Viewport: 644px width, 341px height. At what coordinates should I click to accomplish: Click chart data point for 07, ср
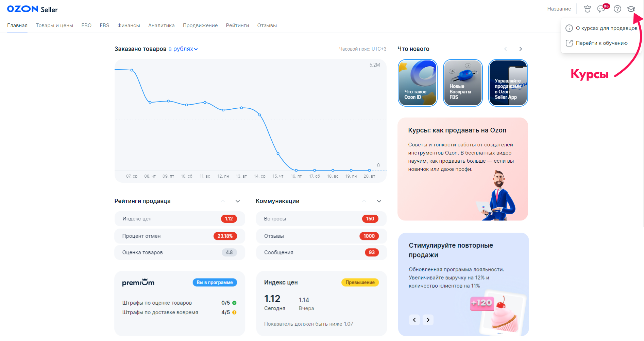[132, 70]
